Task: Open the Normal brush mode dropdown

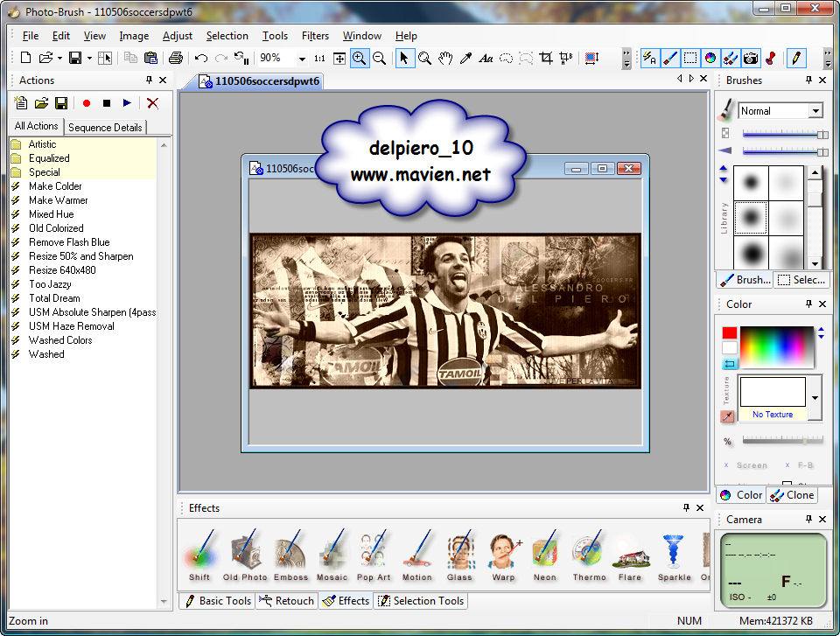Action: pyautogui.click(x=815, y=111)
